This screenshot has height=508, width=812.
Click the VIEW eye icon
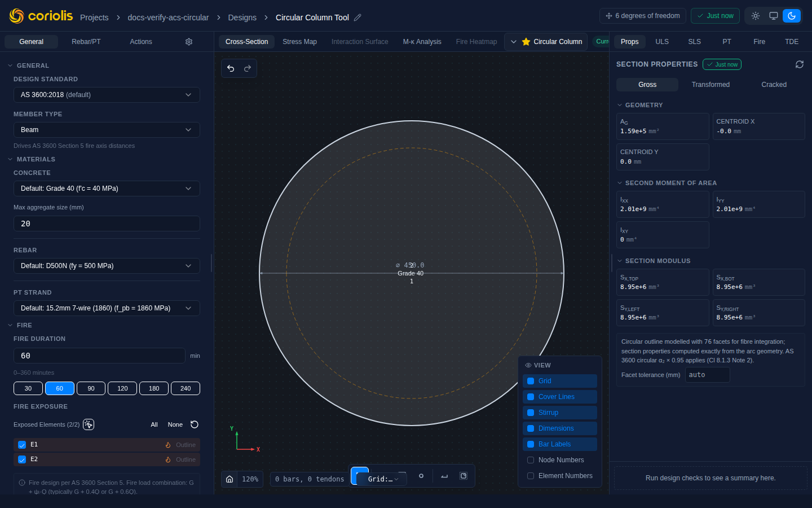tap(528, 365)
